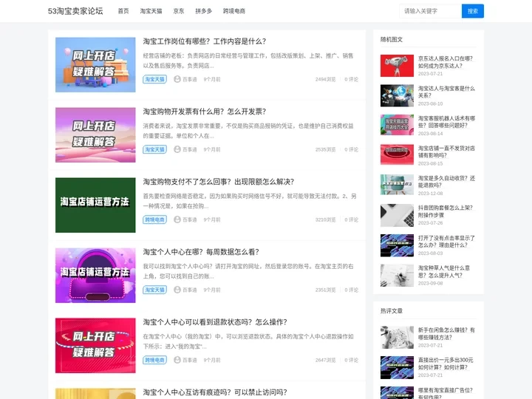Click 0 评论 on 支付不了 article

point(351,220)
